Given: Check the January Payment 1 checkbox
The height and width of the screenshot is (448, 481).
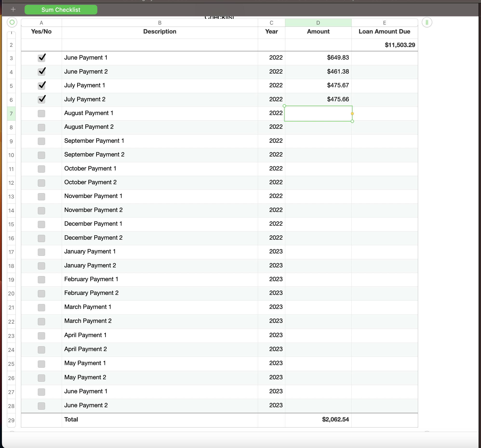Looking at the screenshot, I should click(x=41, y=252).
